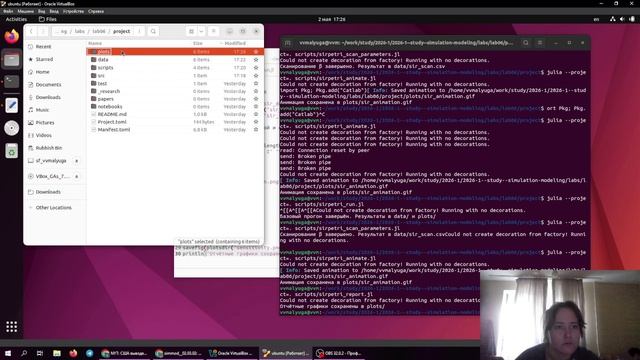The height and width of the screenshot is (360, 640).
Task: Open the Files hamburger menu
Action: pyautogui.click(x=213, y=31)
